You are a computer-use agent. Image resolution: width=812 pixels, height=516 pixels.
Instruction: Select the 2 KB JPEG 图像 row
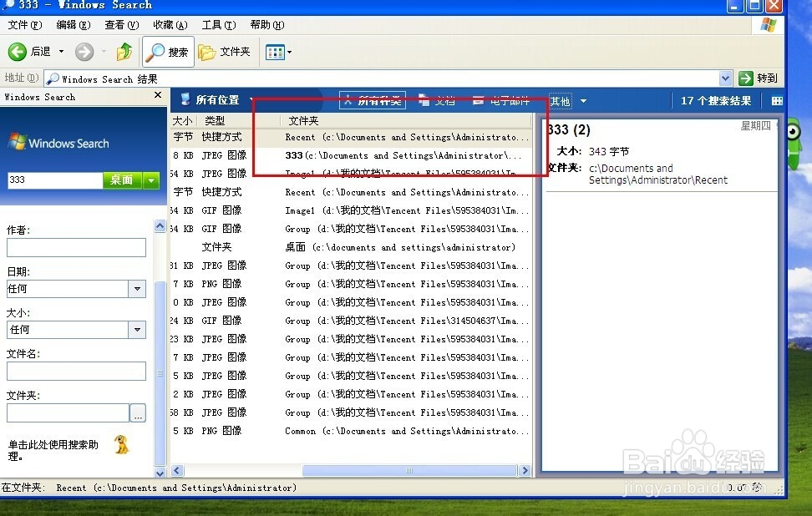(x=351, y=394)
